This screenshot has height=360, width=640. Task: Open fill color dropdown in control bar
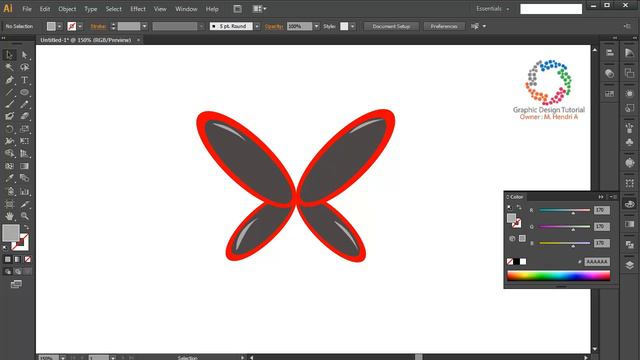click(x=60, y=26)
